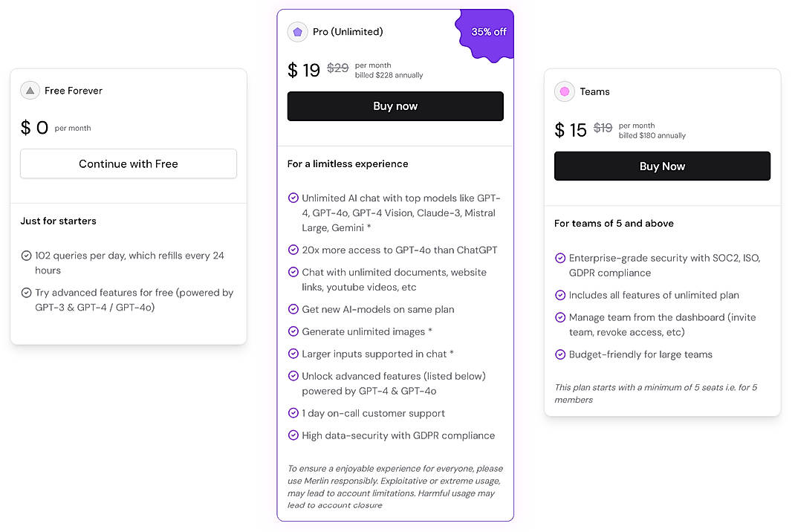The width and height of the screenshot is (795, 532).
Task: Click the checkmark beside 'Generate unlimited images'
Action: [x=293, y=331]
